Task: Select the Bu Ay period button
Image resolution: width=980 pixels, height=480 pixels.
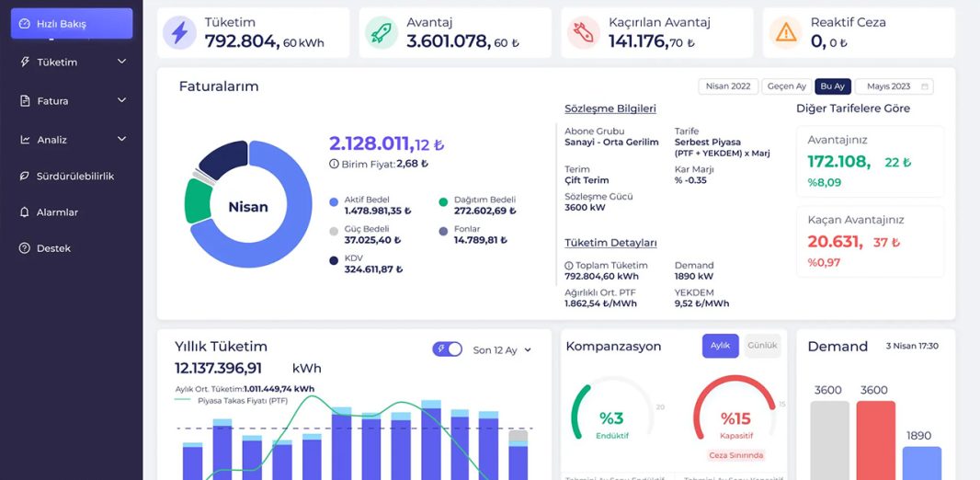Action: coord(833,86)
